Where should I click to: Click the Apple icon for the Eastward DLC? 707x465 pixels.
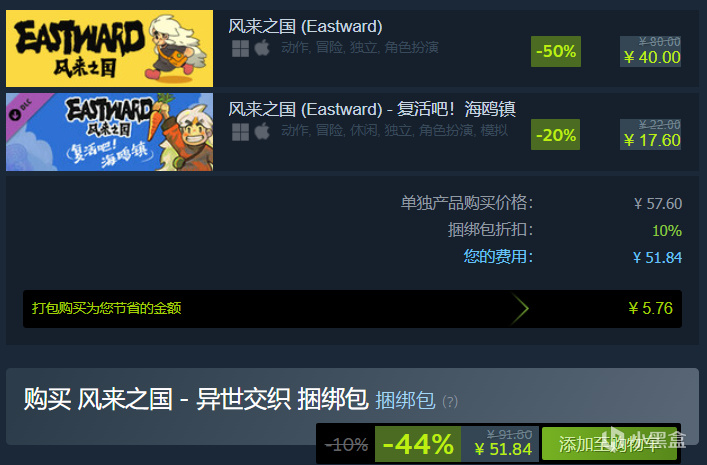pos(262,131)
